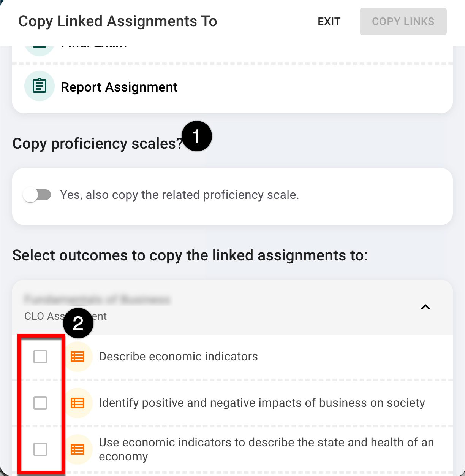Click the Describe economic indicators text
This screenshot has height=476, width=465.
click(x=178, y=357)
